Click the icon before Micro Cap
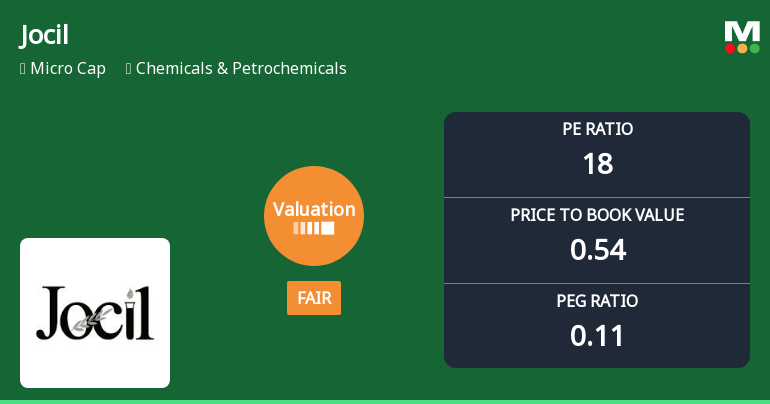The width and height of the screenshot is (770, 404). click(23, 69)
